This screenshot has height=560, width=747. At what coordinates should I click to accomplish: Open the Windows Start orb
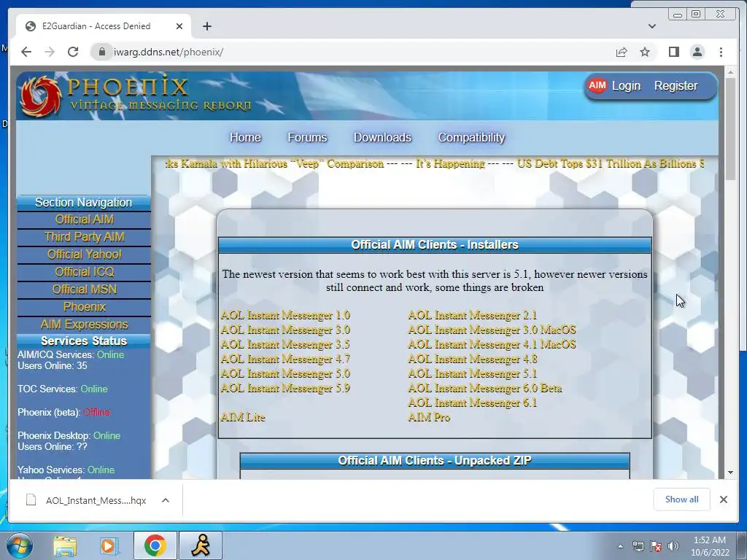(20, 545)
